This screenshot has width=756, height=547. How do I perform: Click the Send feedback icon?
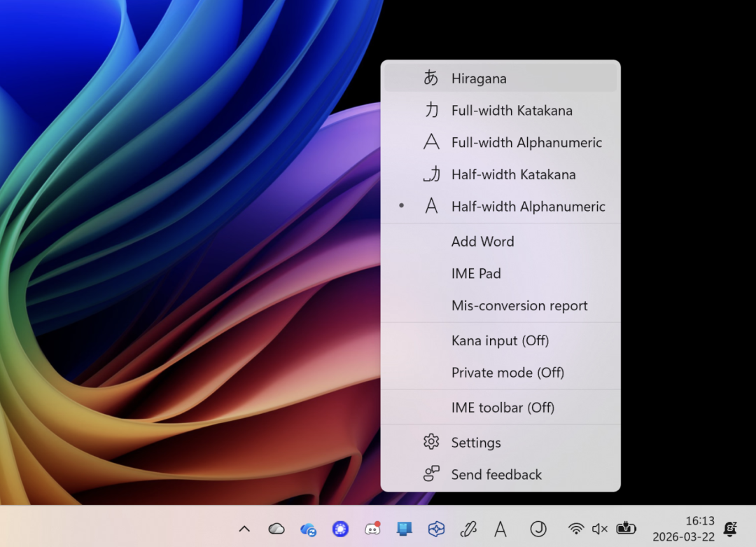[x=432, y=474]
